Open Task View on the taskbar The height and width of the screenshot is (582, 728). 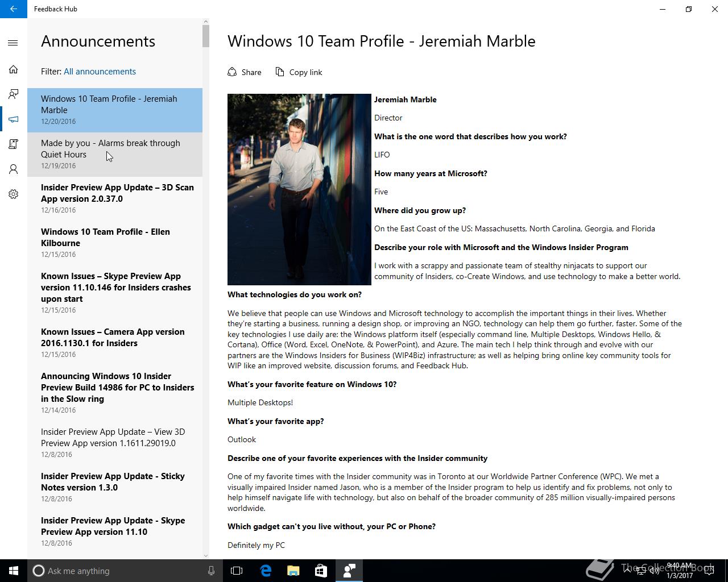point(237,571)
